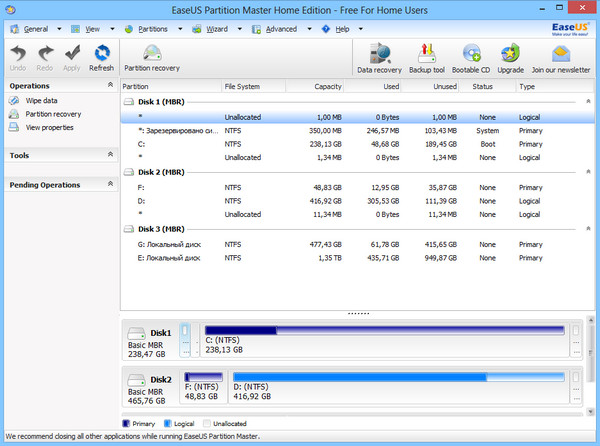This screenshot has width=600, height=446.
Task: Select the F: (NTFS) block in Disk2 map
Action: click(x=203, y=387)
